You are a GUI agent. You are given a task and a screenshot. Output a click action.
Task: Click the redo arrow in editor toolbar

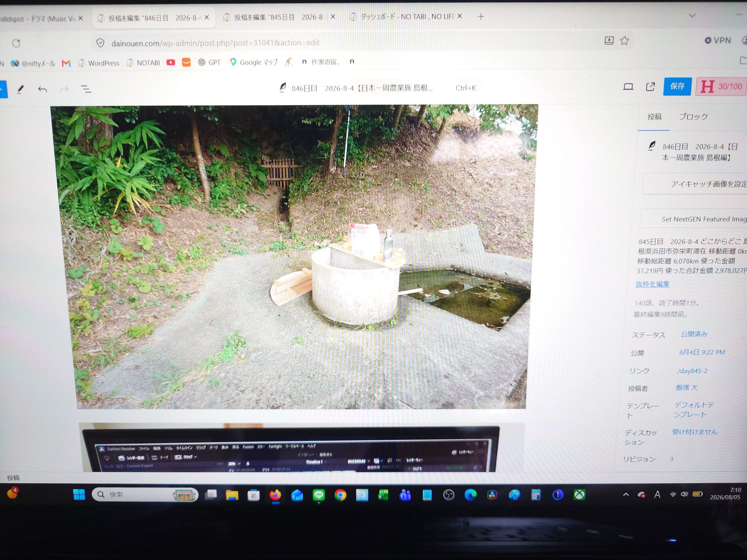[64, 89]
